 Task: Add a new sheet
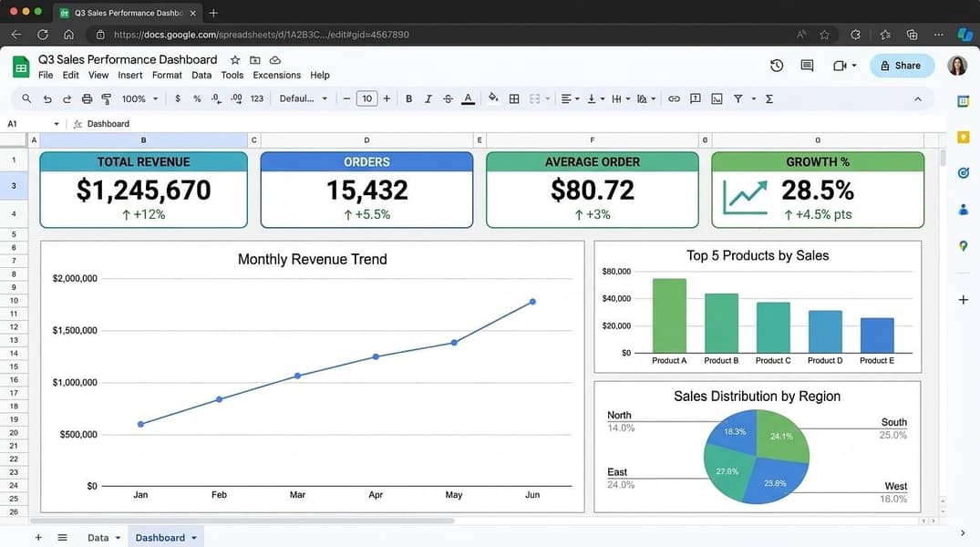38,538
